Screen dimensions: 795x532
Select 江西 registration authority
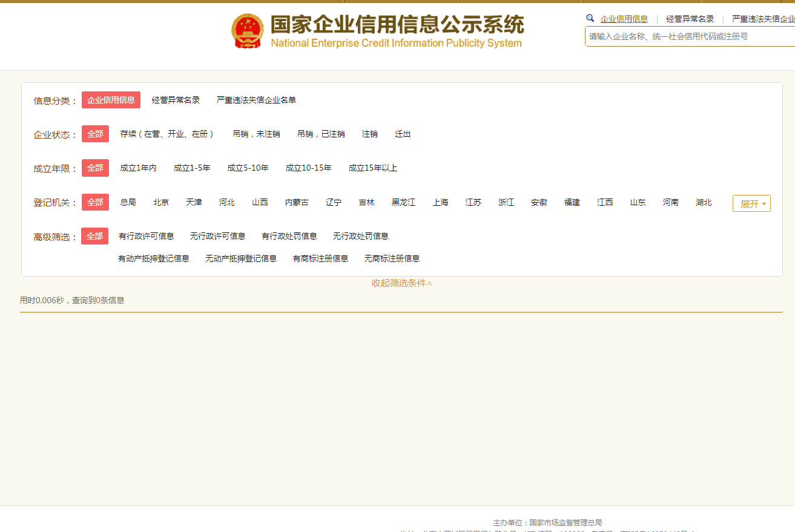pyautogui.click(x=605, y=202)
